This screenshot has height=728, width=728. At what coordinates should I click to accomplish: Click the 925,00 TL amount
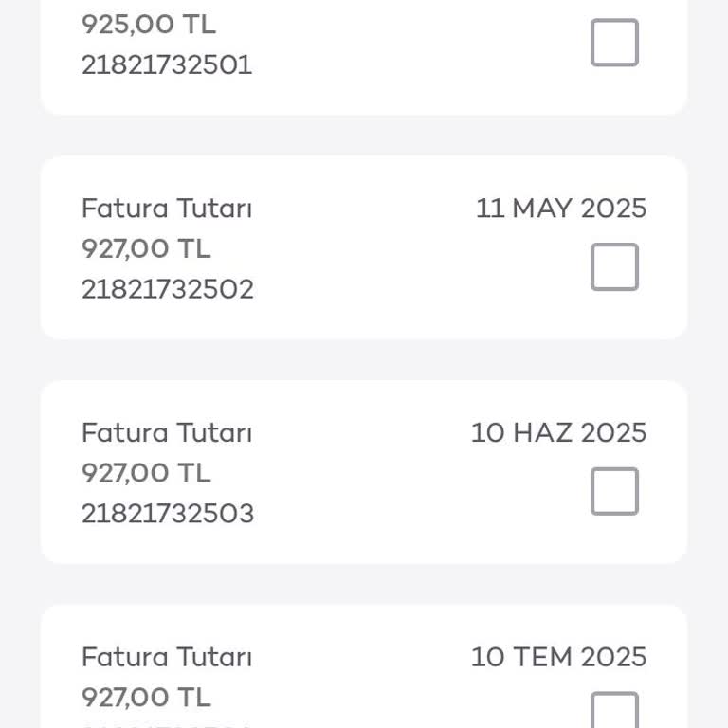(x=149, y=24)
